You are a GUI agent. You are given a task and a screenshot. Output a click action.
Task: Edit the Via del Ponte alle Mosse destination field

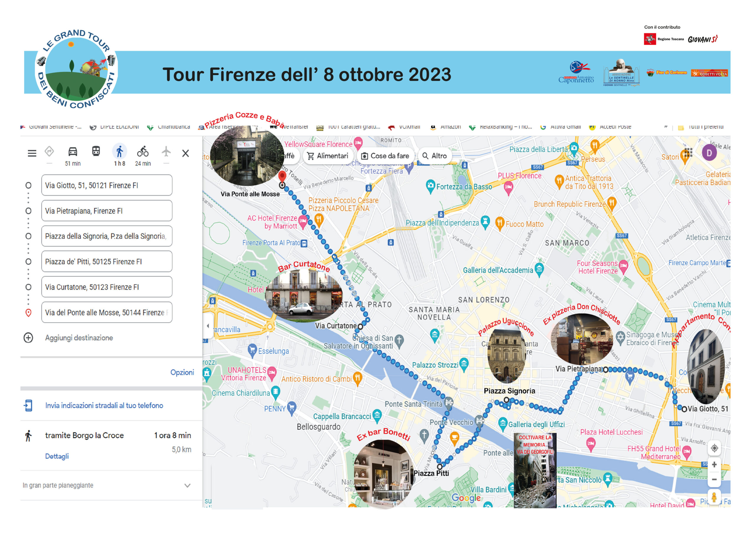coord(107,312)
